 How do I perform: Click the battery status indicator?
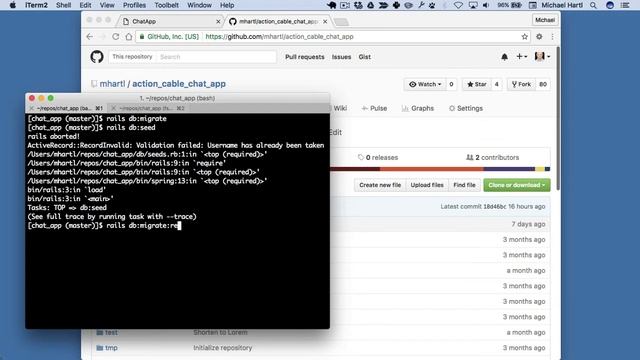point(510,5)
